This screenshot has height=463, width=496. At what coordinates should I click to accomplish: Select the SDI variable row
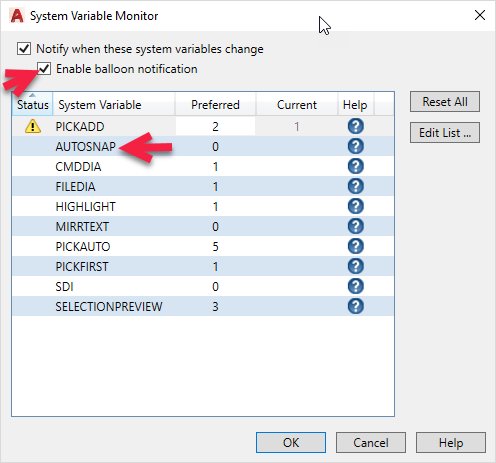[203, 286]
